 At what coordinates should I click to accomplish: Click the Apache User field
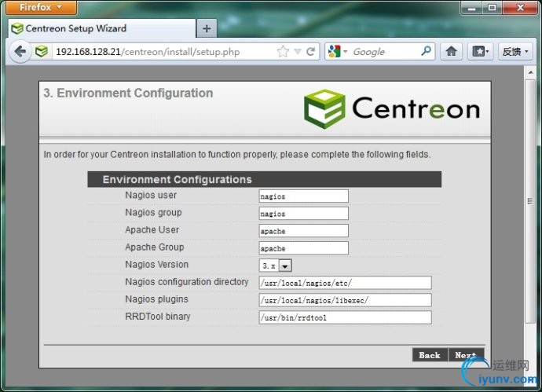tap(303, 231)
